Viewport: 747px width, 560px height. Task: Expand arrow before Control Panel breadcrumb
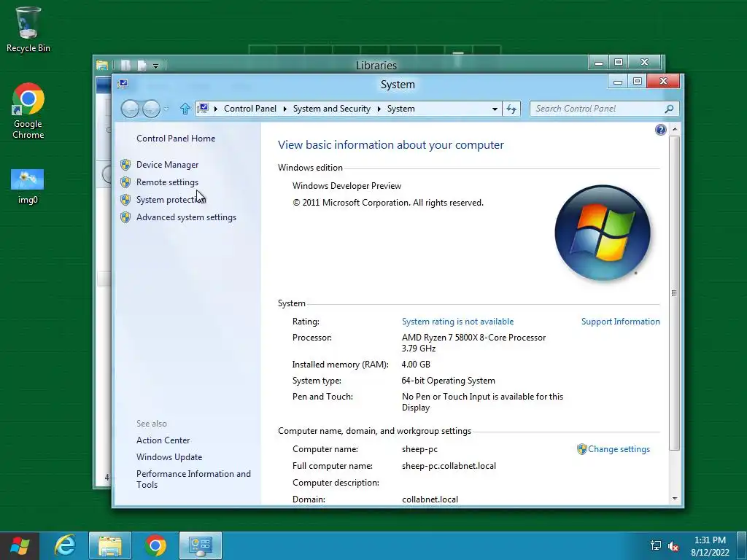pos(216,109)
